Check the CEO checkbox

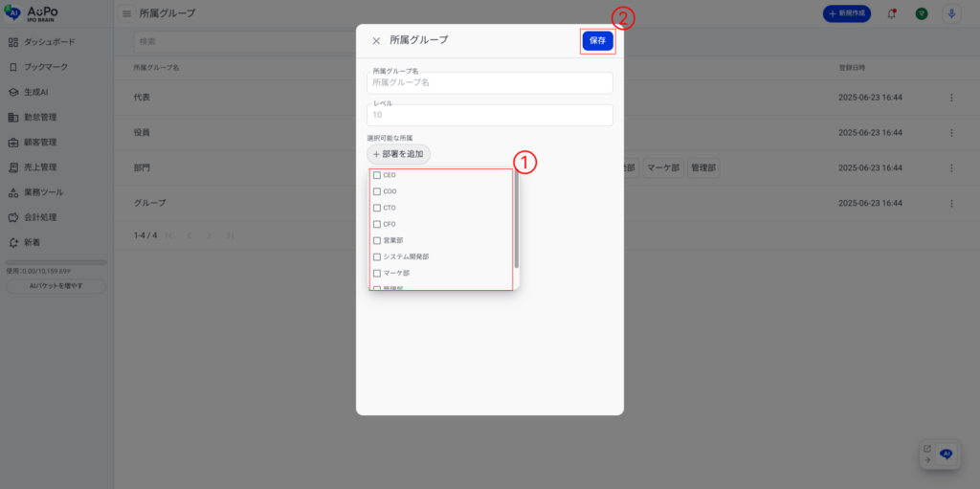coord(377,176)
